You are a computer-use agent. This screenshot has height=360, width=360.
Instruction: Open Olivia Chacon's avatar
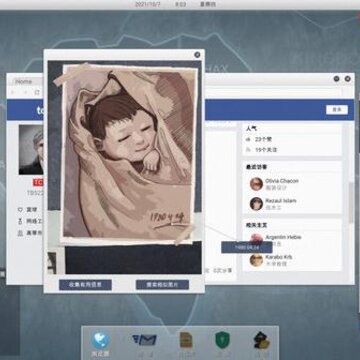point(256,184)
